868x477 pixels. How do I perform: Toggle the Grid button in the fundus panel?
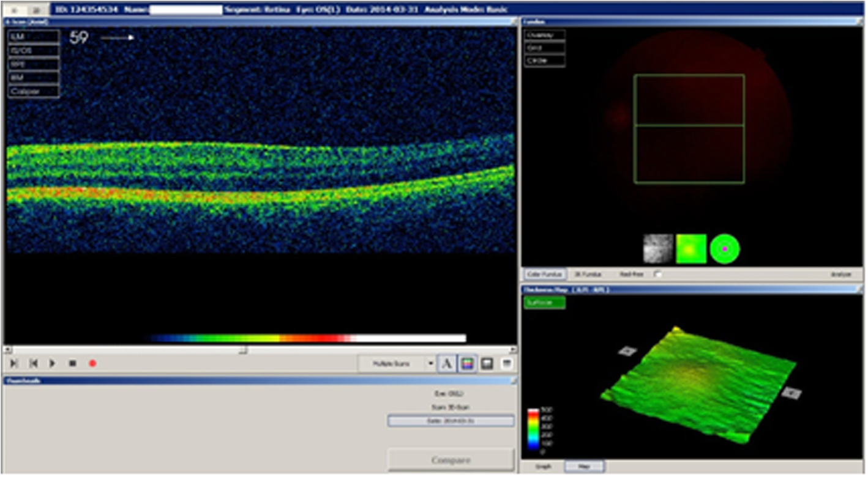pos(544,48)
